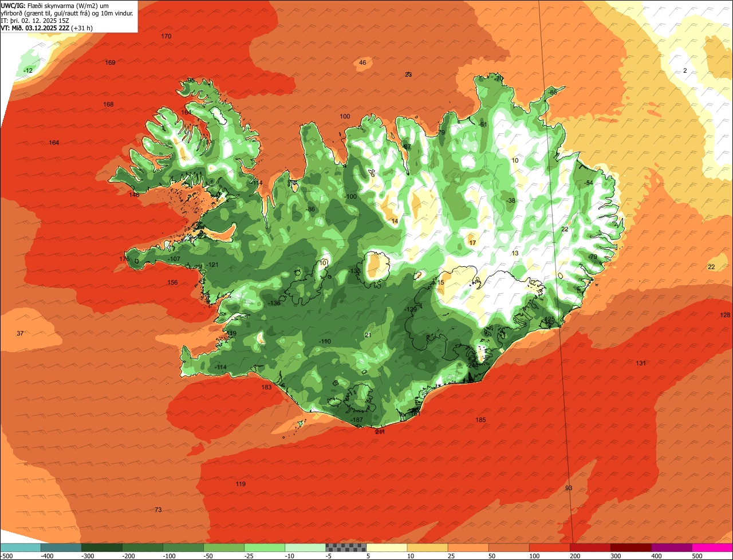Click the map value -187 near the south coast
Screen dimensions: 733x560
point(357,420)
